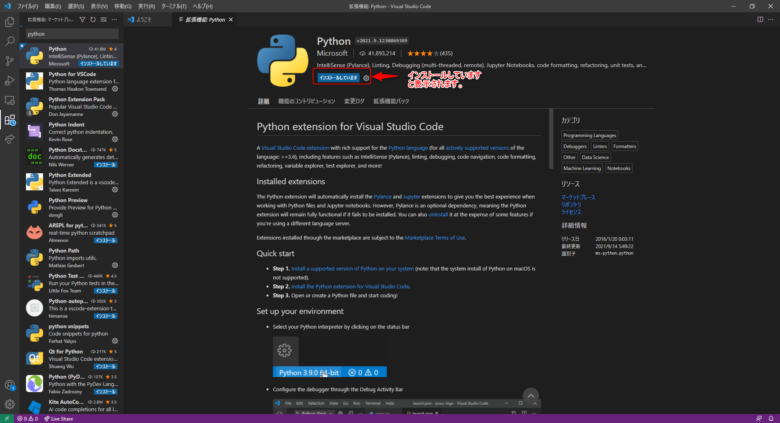Viewport: 780px width, 423px height.
Task: Click the clear search results icon
Action: pyautogui.click(x=103, y=20)
